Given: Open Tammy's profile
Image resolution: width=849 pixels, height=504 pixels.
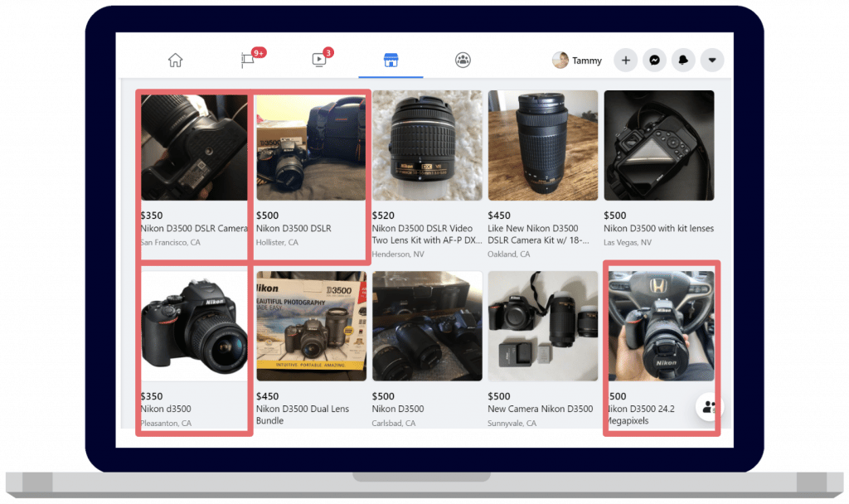Looking at the screenshot, I should point(577,60).
